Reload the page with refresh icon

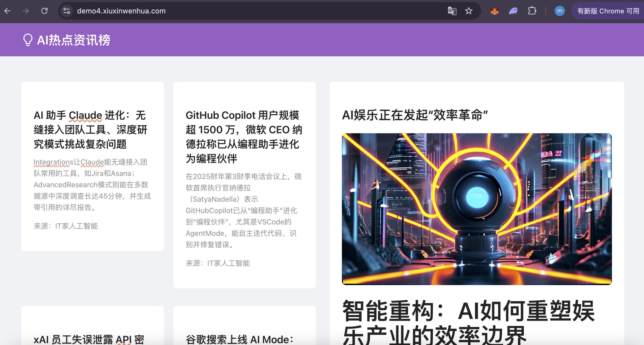click(x=44, y=11)
